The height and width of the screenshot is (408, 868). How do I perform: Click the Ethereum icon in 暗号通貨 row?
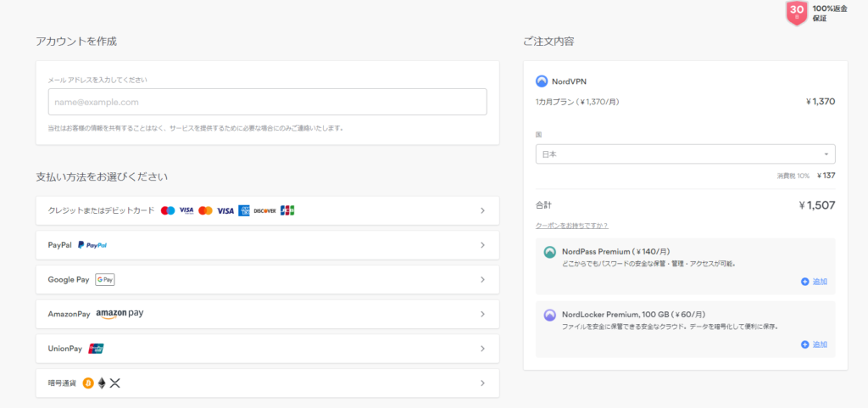pyautogui.click(x=102, y=383)
